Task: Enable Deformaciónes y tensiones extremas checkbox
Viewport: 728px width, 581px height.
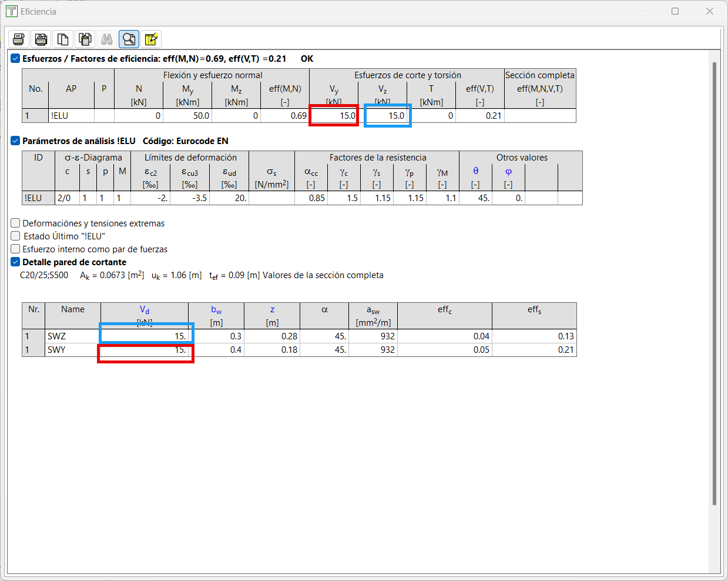Action: click(15, 223)
